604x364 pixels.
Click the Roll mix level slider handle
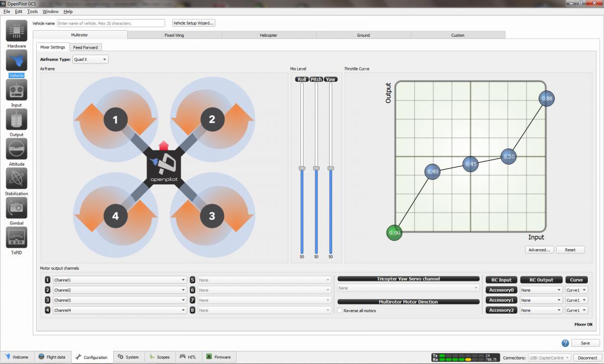(x=302, y=168)
